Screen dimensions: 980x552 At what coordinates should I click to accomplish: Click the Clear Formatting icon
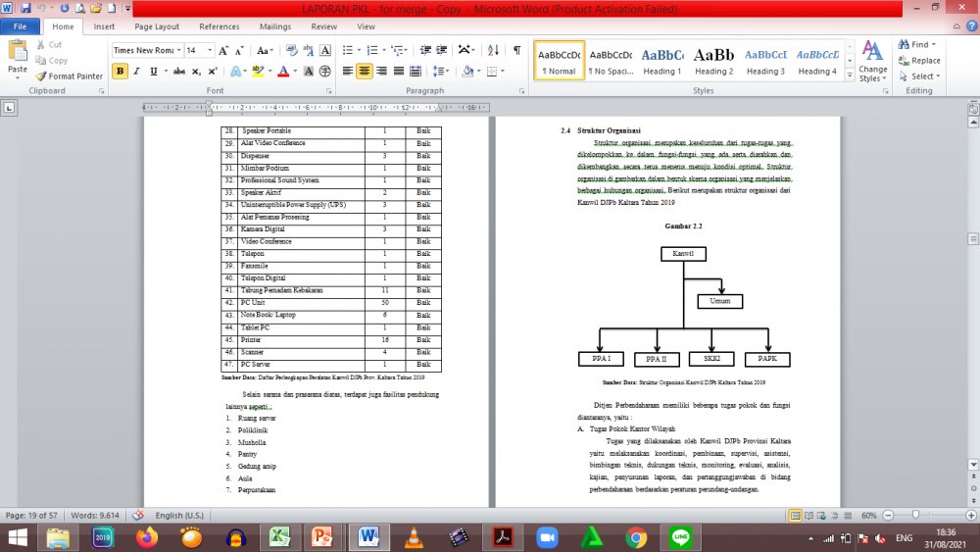(x=292, y=50)
